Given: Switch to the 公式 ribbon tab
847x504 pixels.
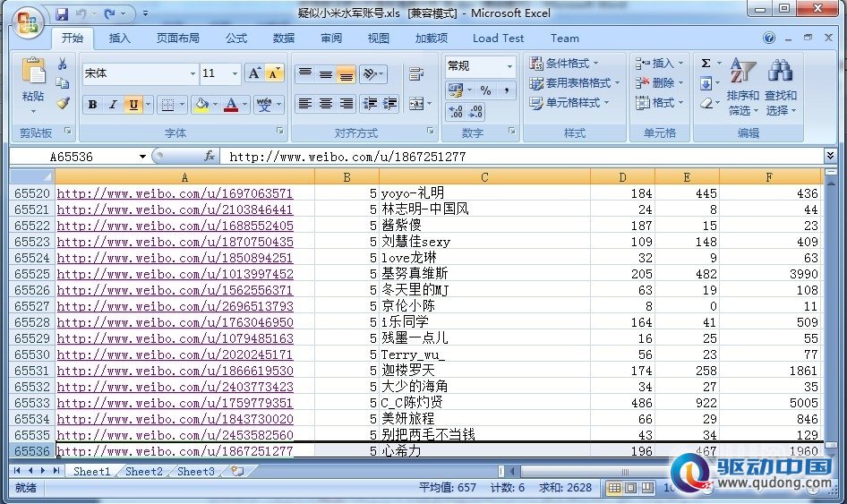Looking at the screenshot, I should point(236,38).
